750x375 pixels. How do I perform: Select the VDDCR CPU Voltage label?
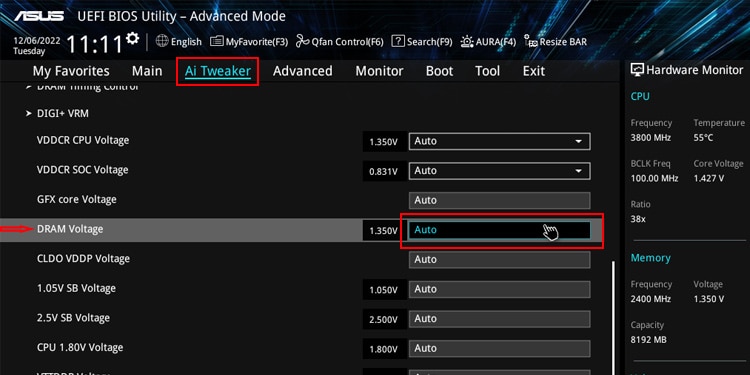click(x=83, y=141)
